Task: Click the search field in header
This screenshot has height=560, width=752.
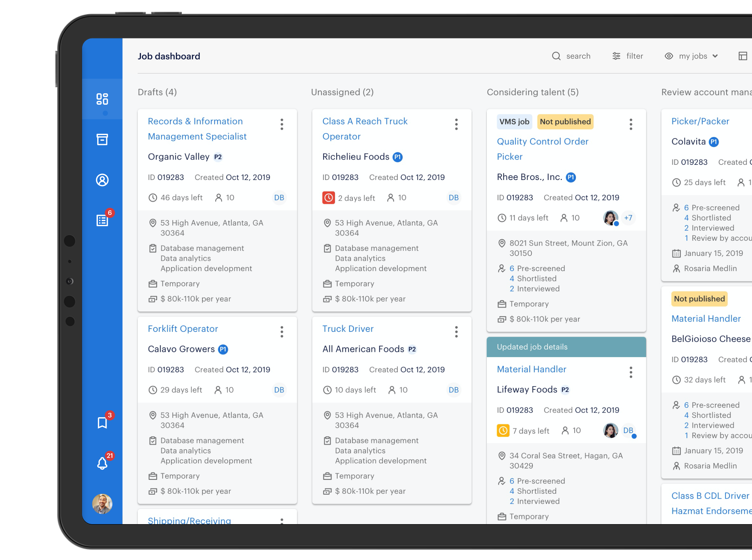Action: click(x=578, y=56)
